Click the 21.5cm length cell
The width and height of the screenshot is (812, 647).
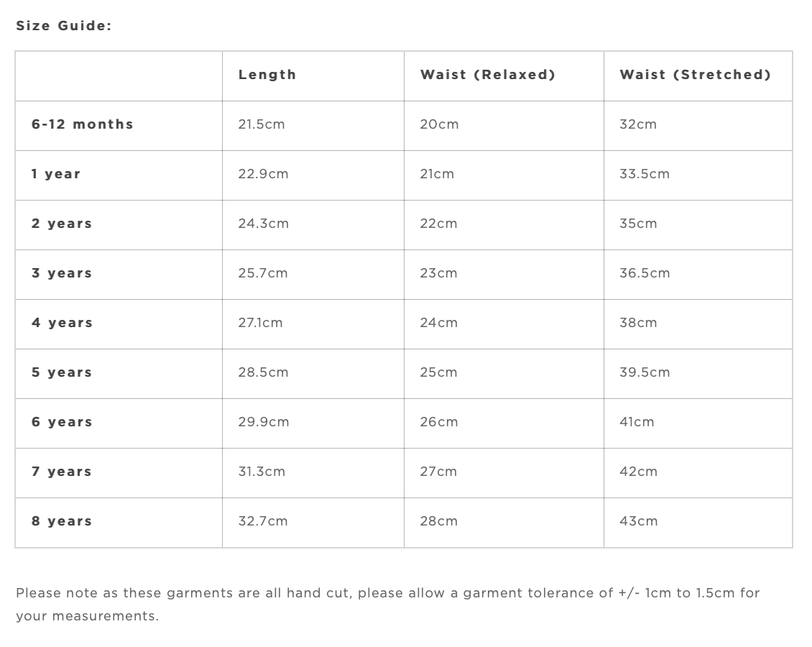[x=262, y=124]
